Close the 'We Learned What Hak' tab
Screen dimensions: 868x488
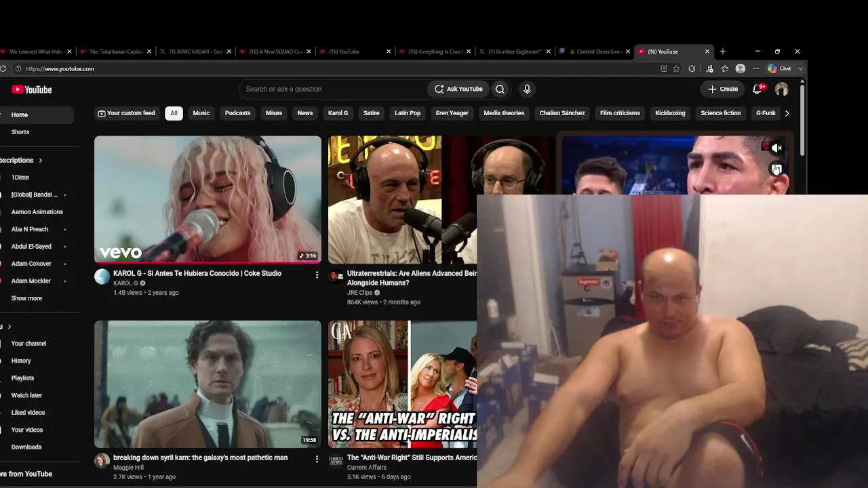(69, 52)
